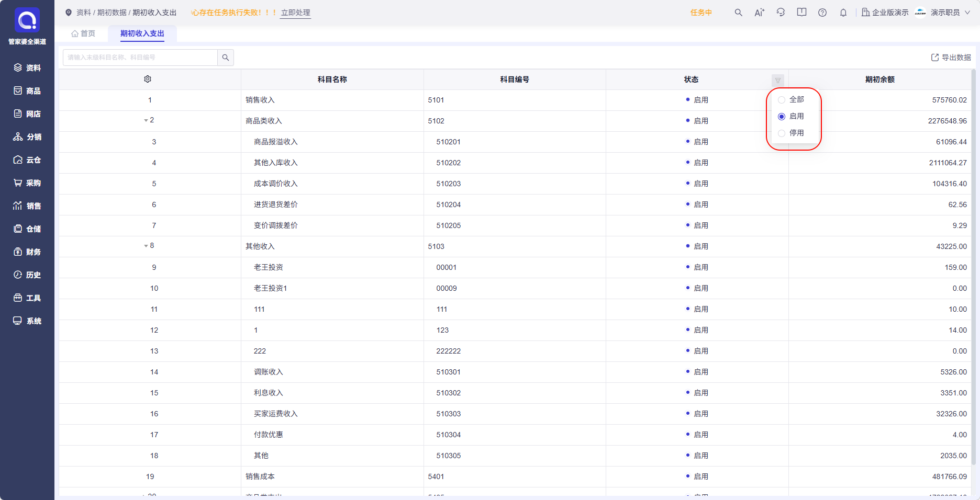Collapse row 8 其他收入 tree
The height and width of the screenshot is (500, 980).
(x=146, y=246)
